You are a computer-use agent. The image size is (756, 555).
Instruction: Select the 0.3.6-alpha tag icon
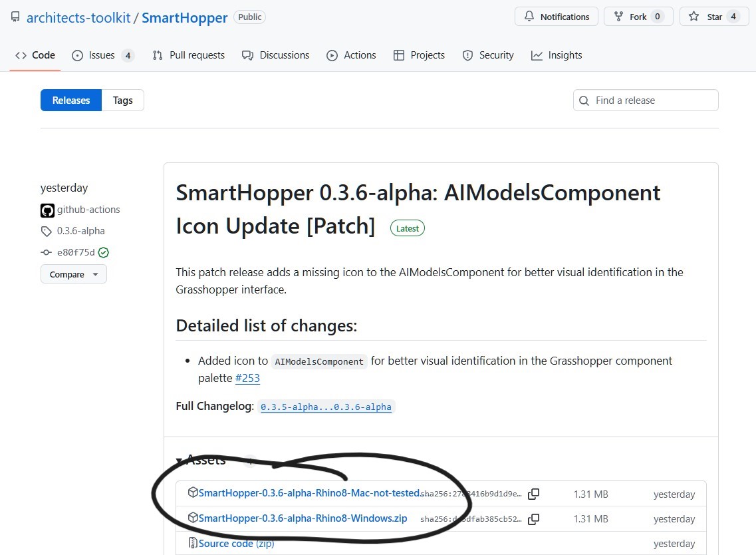44,231
